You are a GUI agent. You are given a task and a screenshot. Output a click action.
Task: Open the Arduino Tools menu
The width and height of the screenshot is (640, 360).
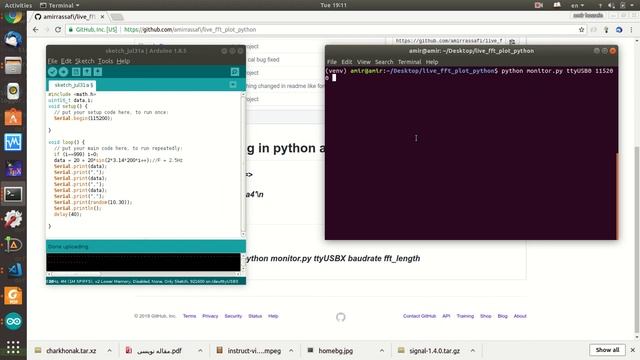coord(105,61)
